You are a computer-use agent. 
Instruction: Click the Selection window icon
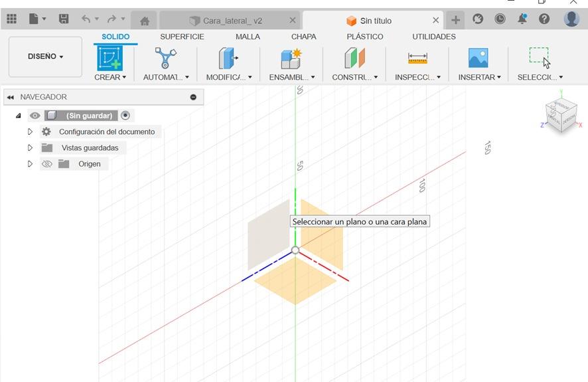point(540,58)
